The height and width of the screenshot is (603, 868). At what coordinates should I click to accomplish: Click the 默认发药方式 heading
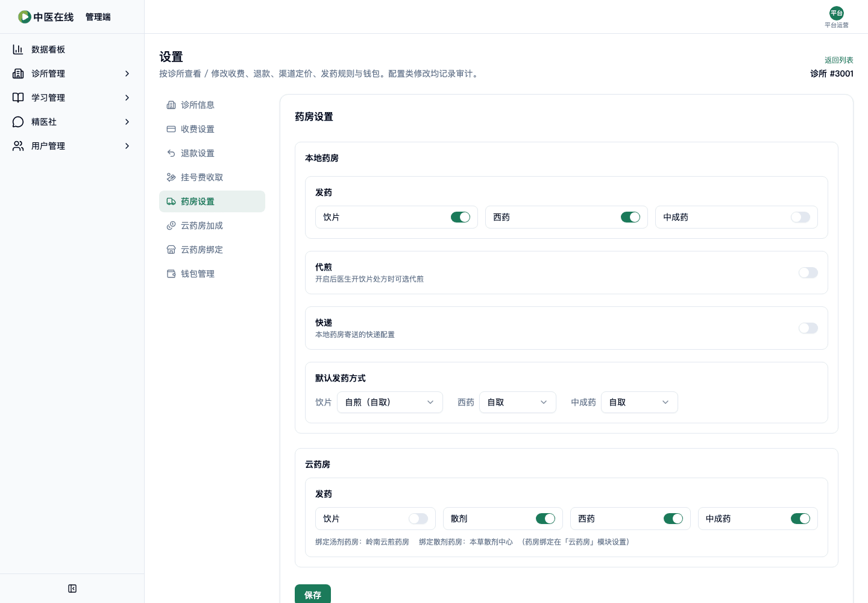click(x=341, y=378)
